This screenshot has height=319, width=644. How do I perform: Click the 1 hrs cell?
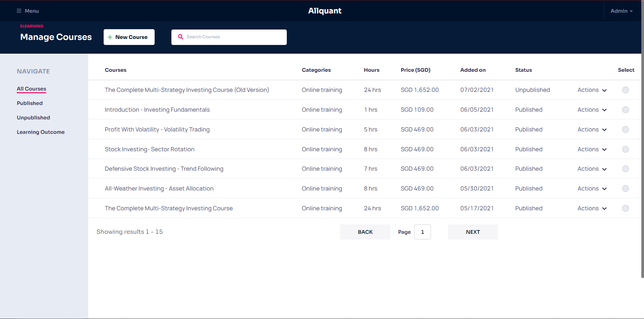371,110
